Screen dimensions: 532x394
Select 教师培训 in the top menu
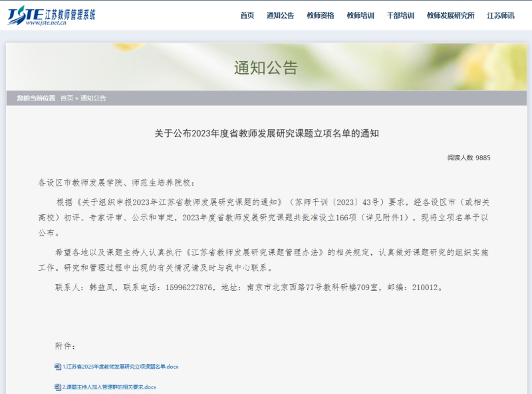pyautogui.click(x=360, y=15)
